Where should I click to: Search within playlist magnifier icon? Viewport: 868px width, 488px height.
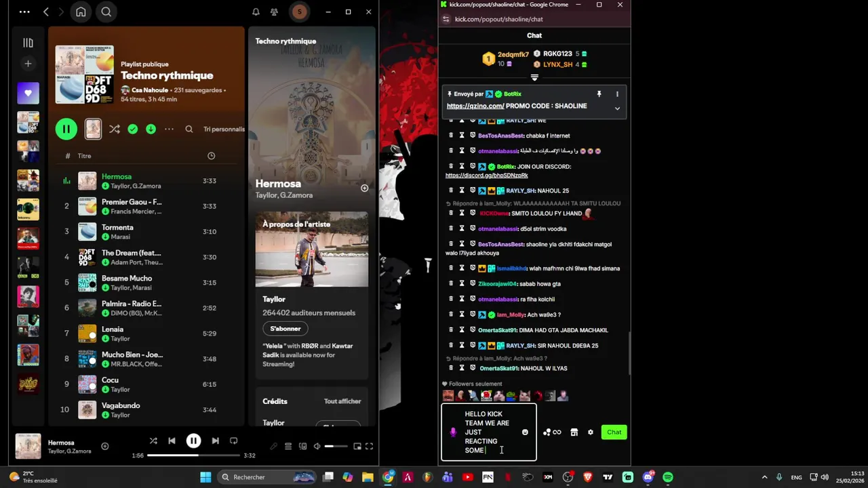(x=189, y=129)
